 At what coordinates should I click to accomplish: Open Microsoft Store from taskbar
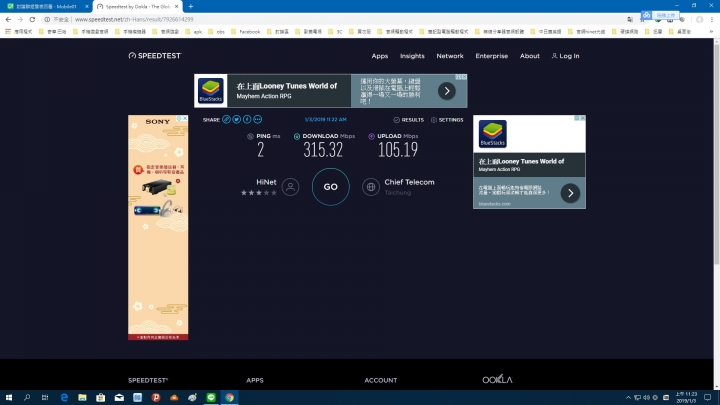[101, 398]
